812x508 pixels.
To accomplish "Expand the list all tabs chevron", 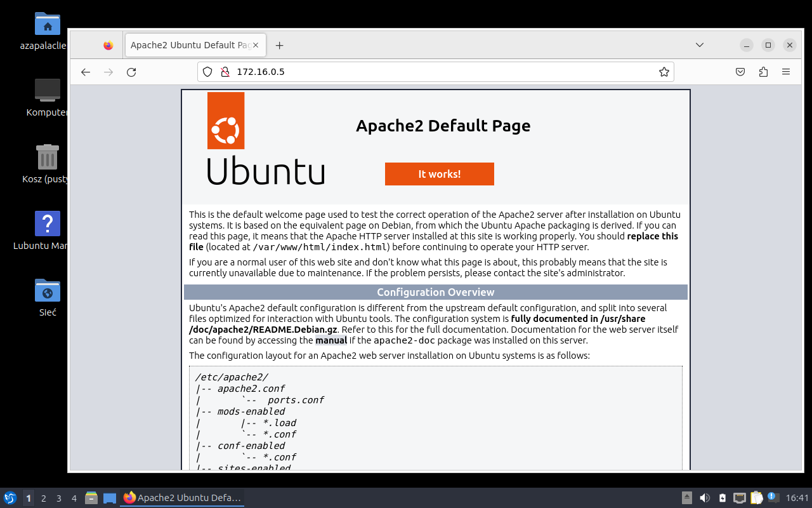I will point(700,45).
